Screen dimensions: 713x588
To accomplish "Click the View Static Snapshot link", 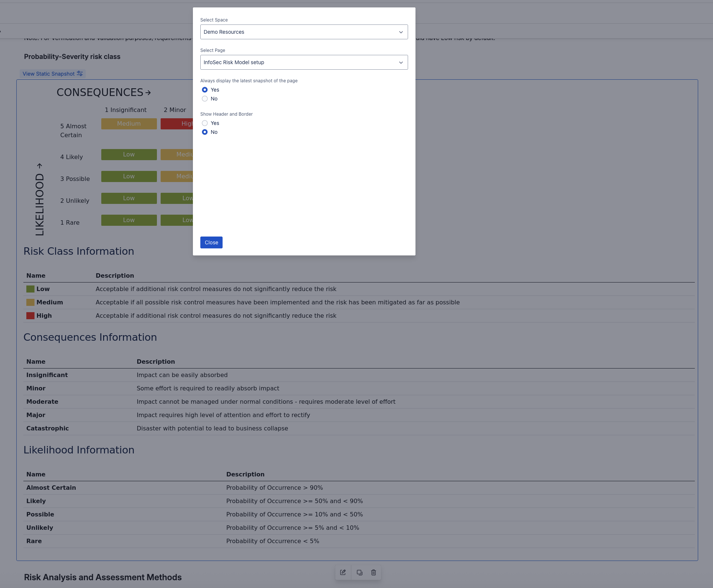I will [49, 74].
